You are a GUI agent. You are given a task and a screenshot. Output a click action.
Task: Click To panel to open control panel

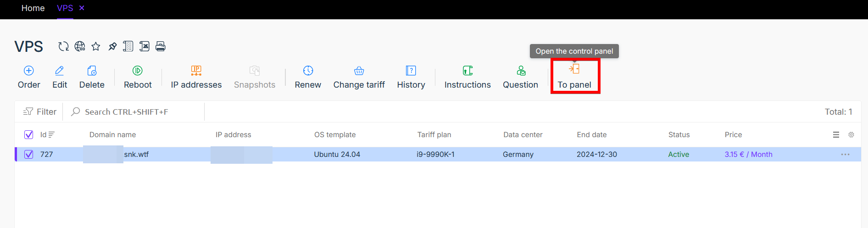click(574, 77)
